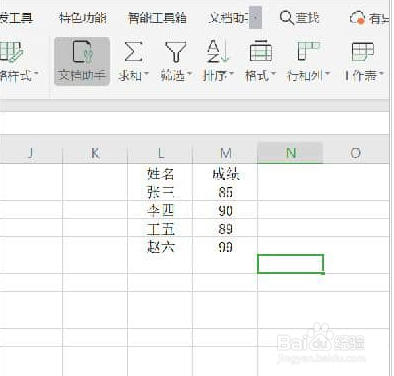This screenshot has height=376, width=394.
Task: Click the cloud sync status icon
Action: 357,18
